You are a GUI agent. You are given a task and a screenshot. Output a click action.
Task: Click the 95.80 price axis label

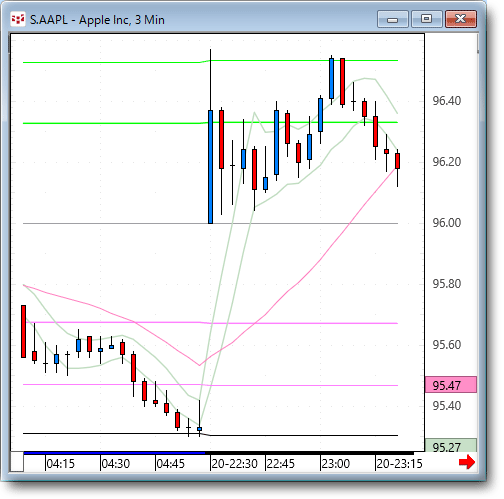click(x=447, y=284)
